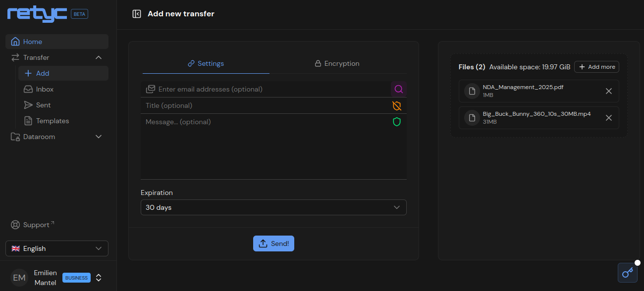This screenshot has width=644, height=291.
Task: Switch to the Encryption tab
Action: (x=337, y=63)
